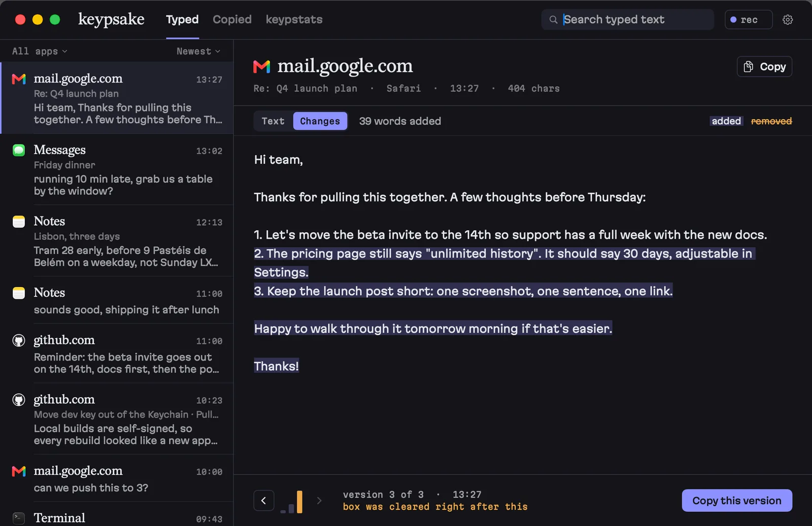Click Gmail icon for 'can we push' entry

point(19,471)
